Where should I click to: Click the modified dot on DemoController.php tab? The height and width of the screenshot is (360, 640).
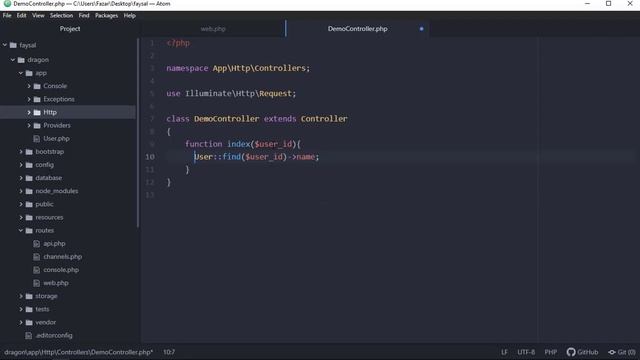click(x=422, y=29)
